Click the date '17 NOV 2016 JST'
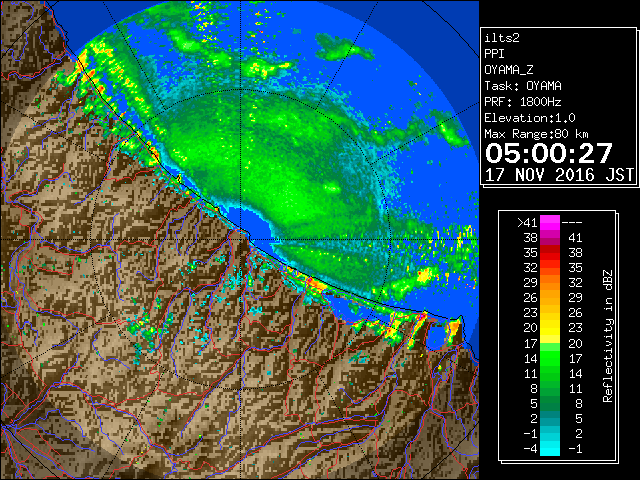This screenshot has width=640, height=480. click(559, 175)
